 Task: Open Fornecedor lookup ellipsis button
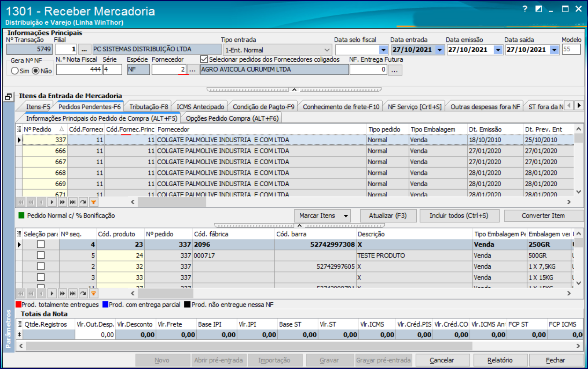(x=193, y=70)
